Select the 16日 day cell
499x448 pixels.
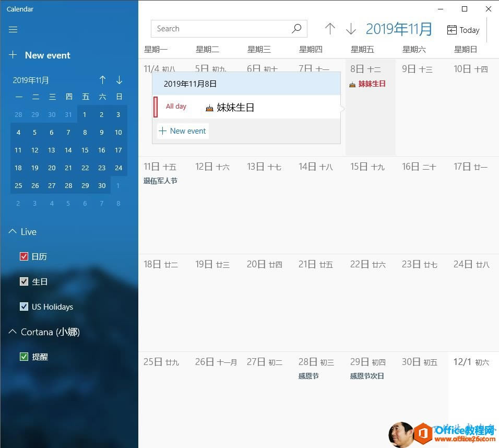click(x=422, y=205)
